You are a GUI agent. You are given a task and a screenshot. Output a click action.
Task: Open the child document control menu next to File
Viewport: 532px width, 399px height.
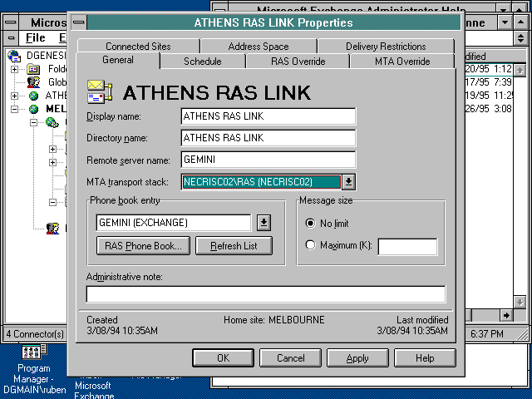click(x=11, y=37)
